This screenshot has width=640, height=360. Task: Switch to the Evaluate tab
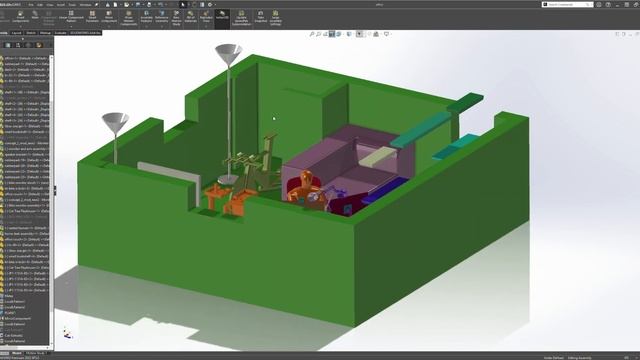pos(60,33)
